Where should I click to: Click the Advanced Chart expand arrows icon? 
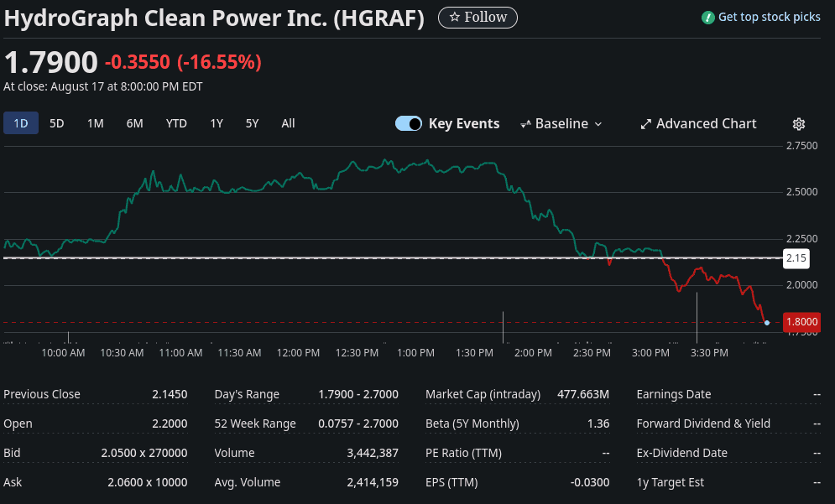pos(646,124)
